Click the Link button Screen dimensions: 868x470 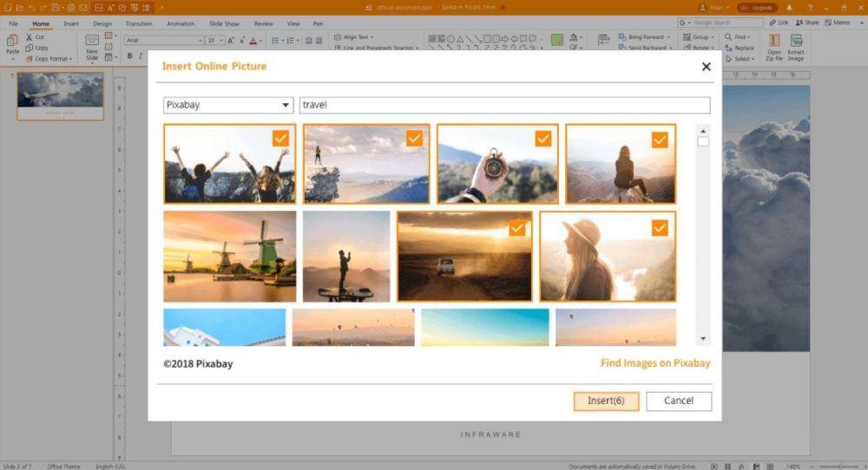pos(779,23)
